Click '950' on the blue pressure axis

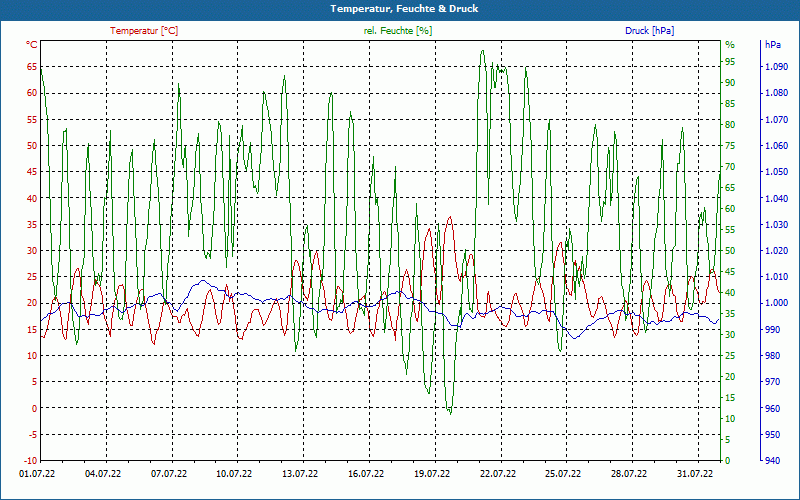(772, 434)
